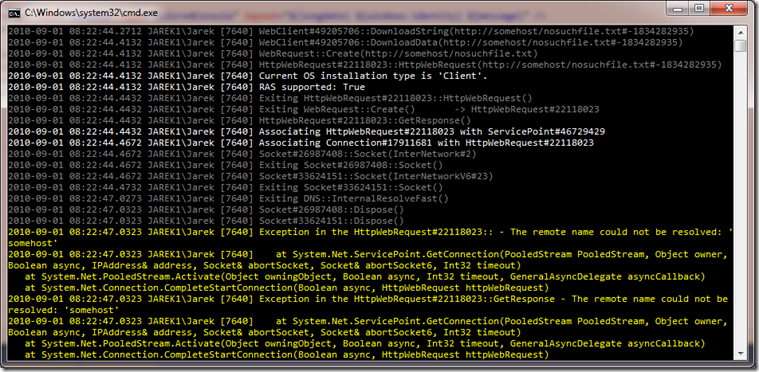The width and height of the screenshot is (759, 372).
Task: Click 'resolved: 'somehost'' wrapped yellow line
Action: coord(64,310)
